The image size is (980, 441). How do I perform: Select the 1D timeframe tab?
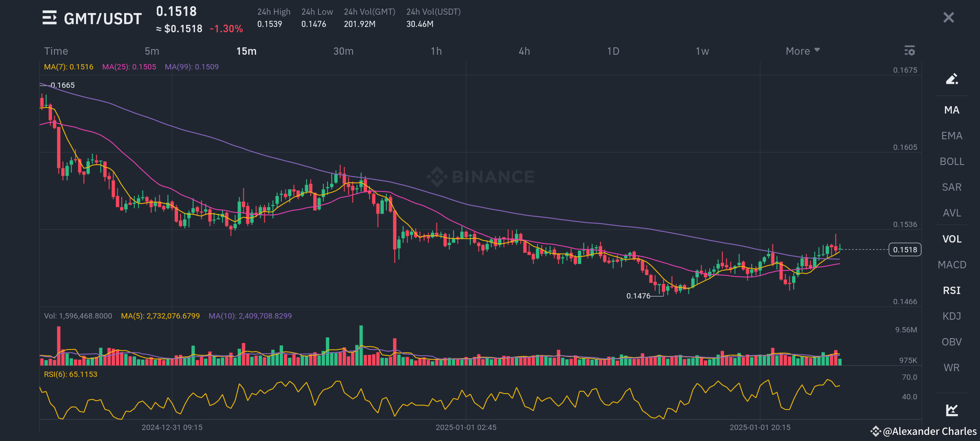612,51
